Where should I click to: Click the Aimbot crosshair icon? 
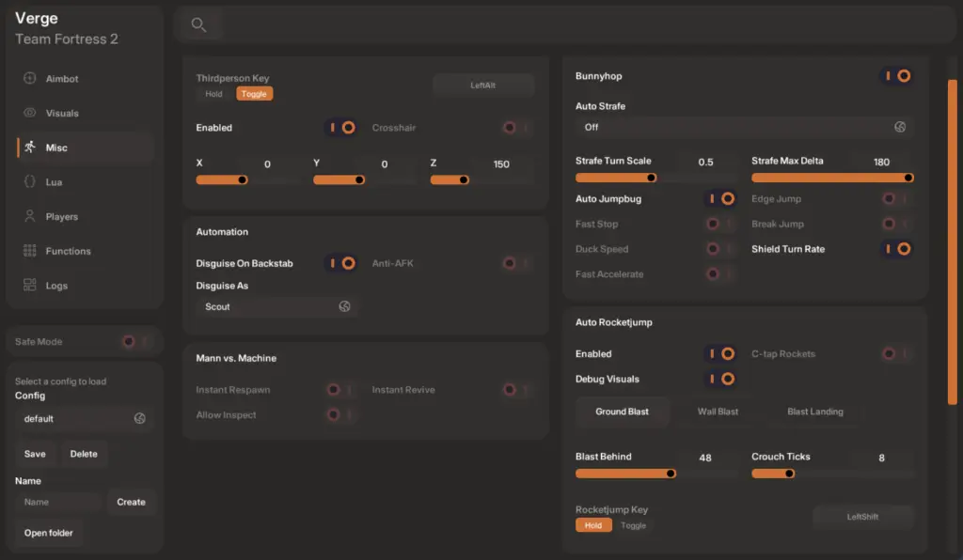pos(29,78)
